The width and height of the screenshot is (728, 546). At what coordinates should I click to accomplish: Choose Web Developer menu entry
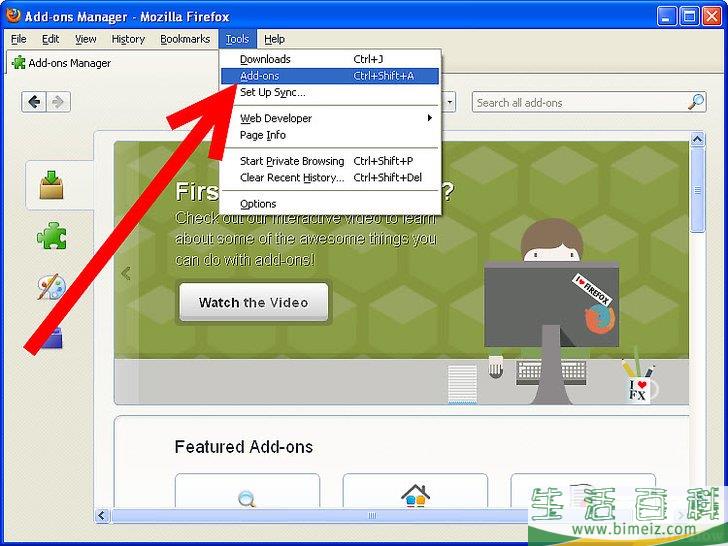(330, 118)
